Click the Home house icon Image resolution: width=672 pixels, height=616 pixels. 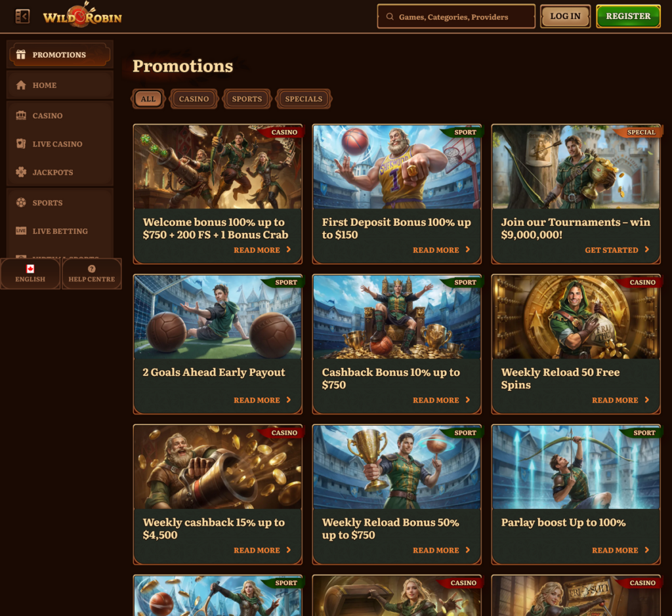pyautogui.click(x=20, y=85)
